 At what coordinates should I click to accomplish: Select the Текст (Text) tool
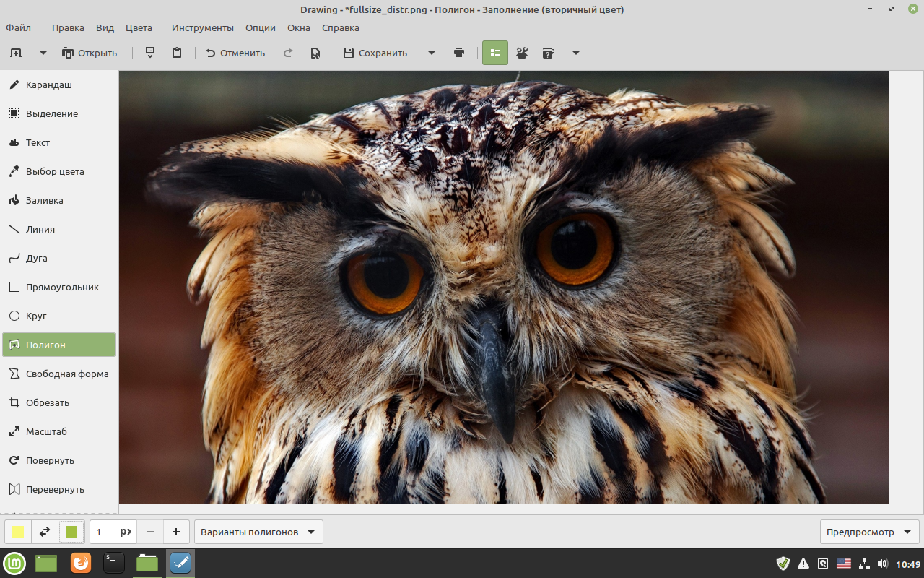coord(40,142)
